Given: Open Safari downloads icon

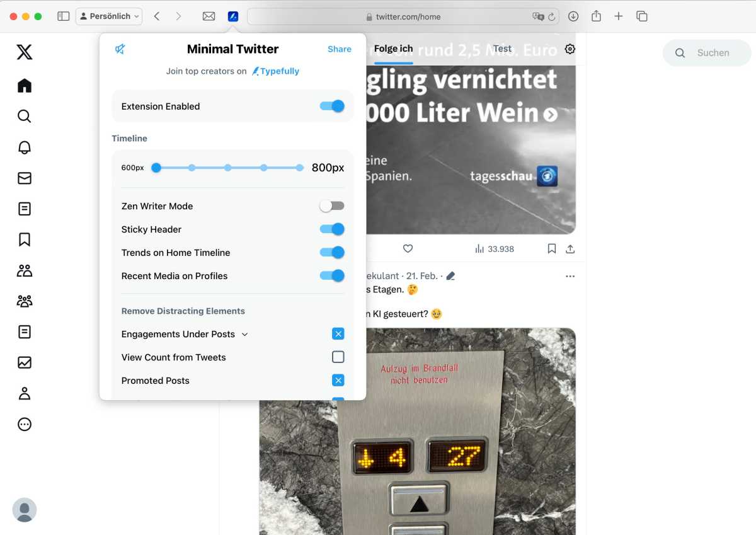Looking at the screenshot, I should click(x=573, y=16).
